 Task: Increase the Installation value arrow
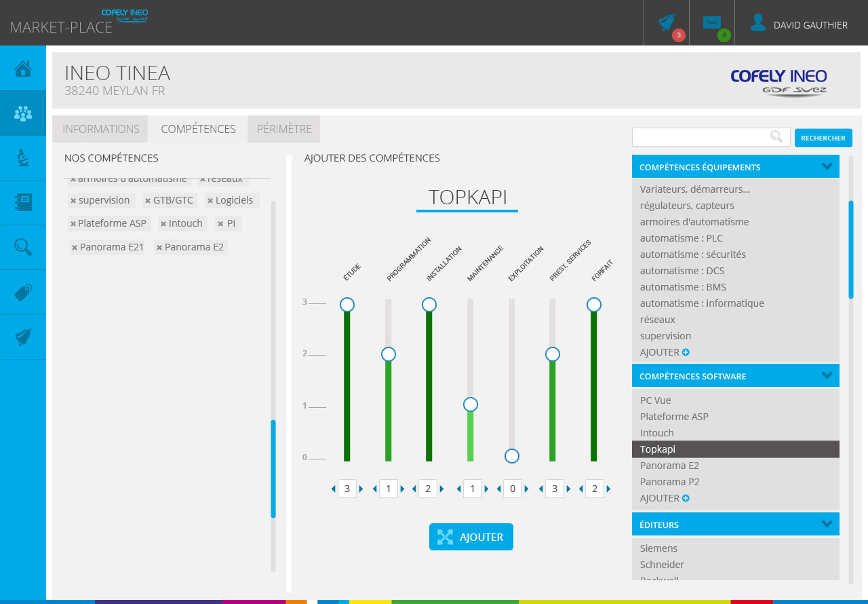click(442, 489)
